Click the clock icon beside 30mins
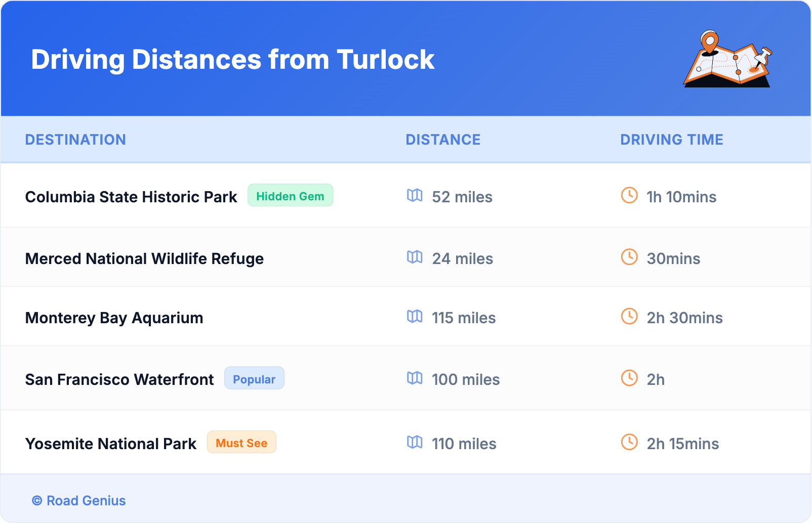This screenshot has height=523, width=812. (x=629, y=257)
